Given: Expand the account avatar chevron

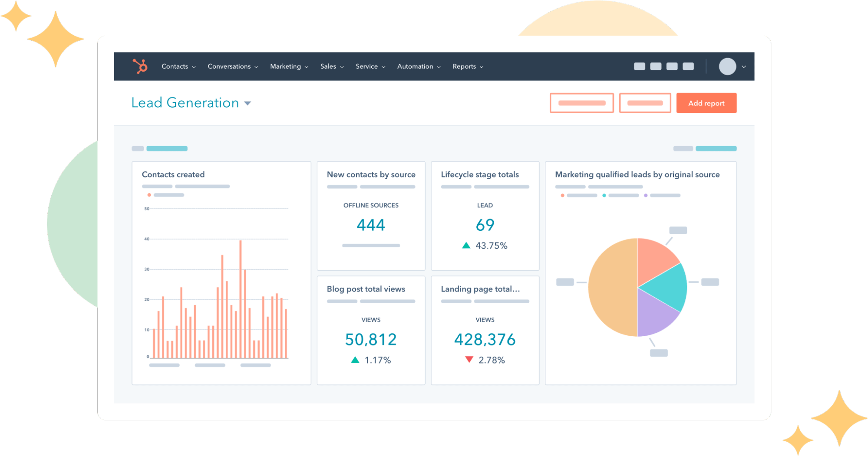Looking at the screenshot, I should pyautogui.click(x=744, y=67).
